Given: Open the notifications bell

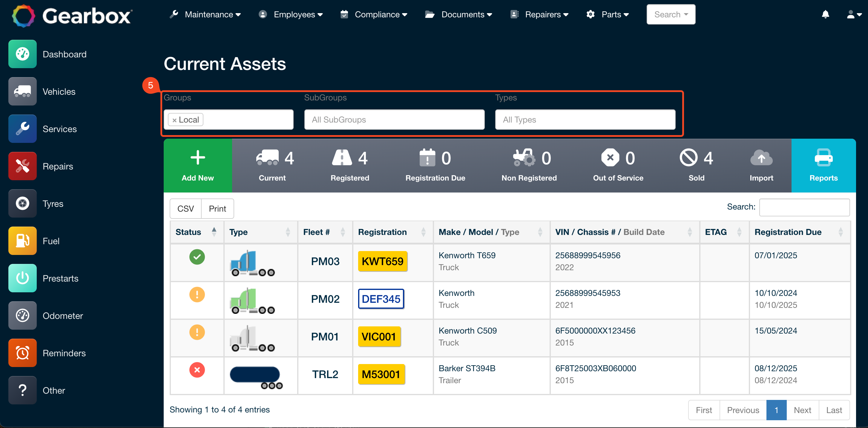Looking at the screenshot, I should pyautogui.click(x=826, y=14).
